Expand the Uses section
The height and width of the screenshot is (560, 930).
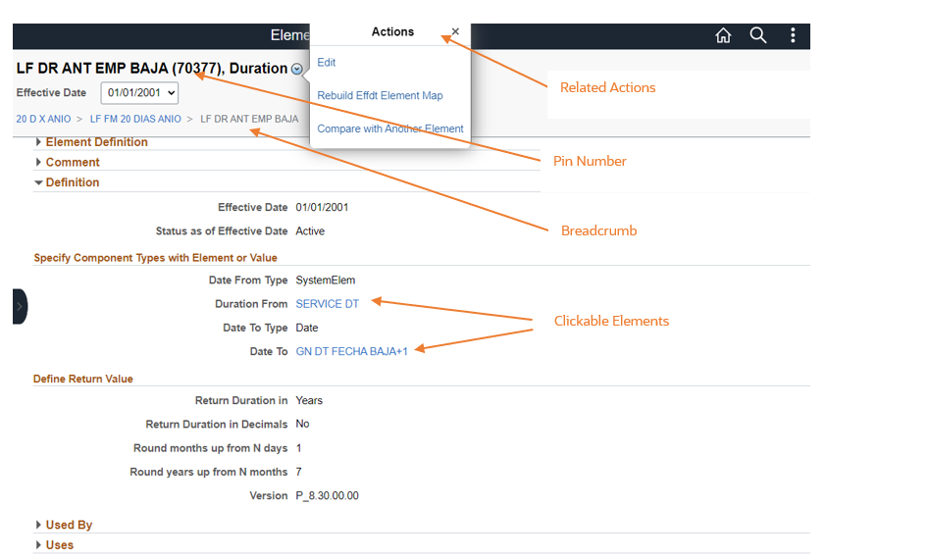59,544
